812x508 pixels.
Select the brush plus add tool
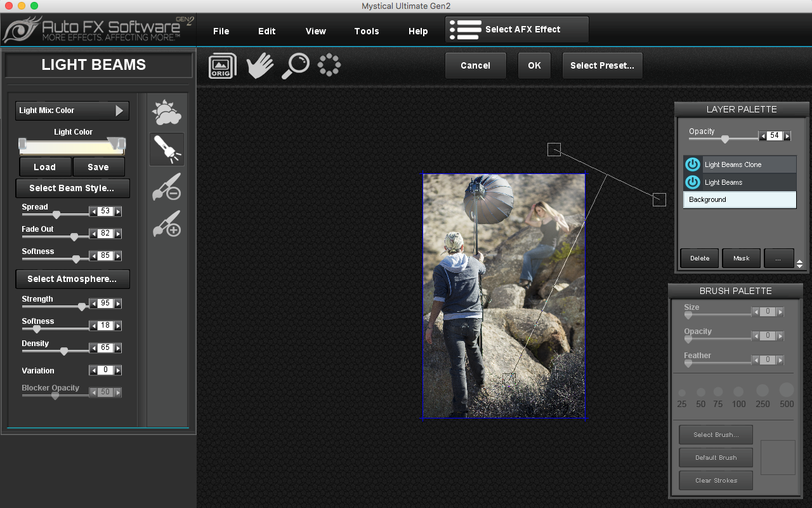(x=167, y=224)
